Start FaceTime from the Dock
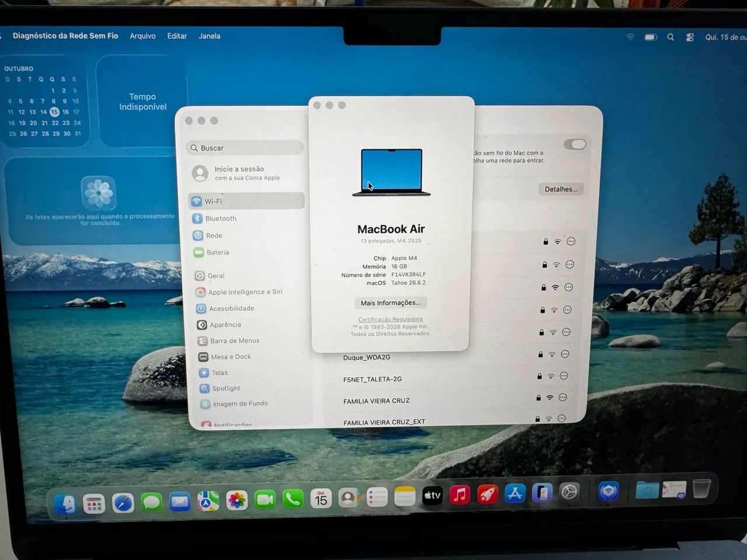The image size is (747, 560). (x=265, y=499)
